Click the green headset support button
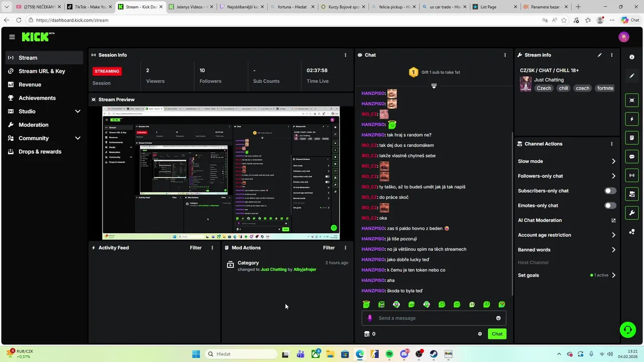The width and height of the screenshot is (644, 362). pos(627,330)
